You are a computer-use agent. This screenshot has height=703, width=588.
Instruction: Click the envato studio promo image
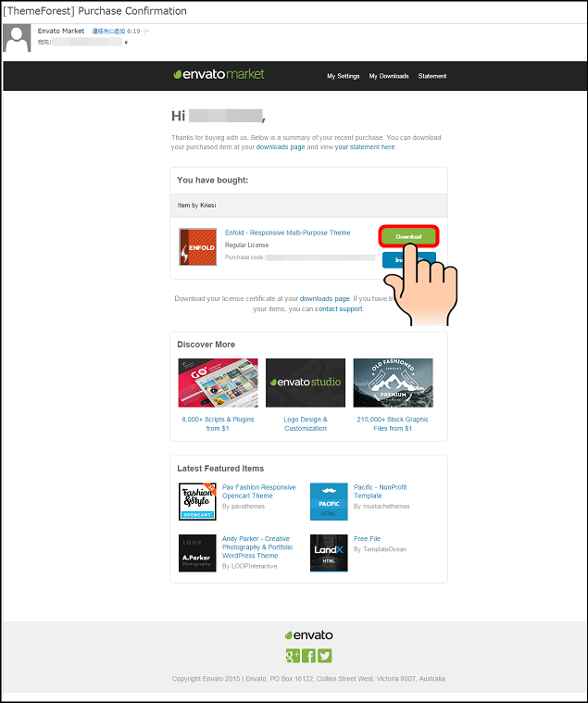306,383
